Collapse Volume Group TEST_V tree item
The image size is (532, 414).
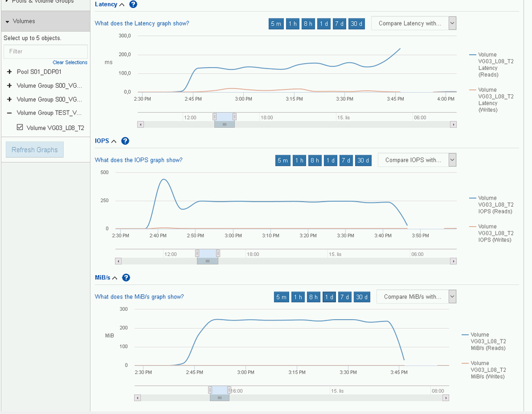tap(9, 113)
